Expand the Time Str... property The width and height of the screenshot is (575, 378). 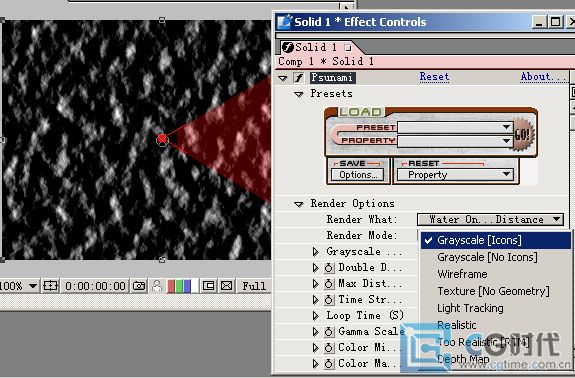coord(315,300)
